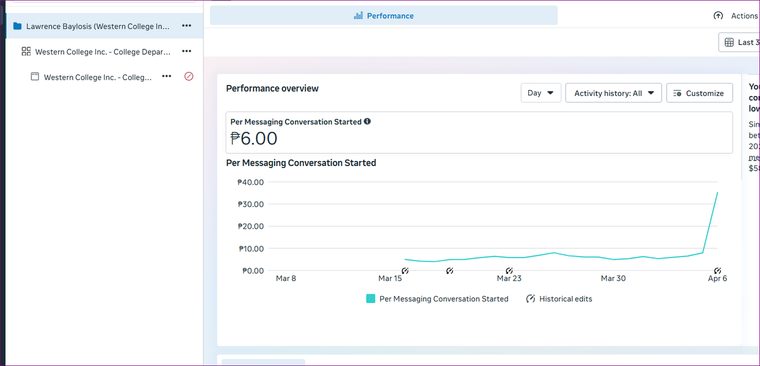This screenshot has width=760, height=366.
Task: Click the Historical edits legend label
Action: [x=566, y=299]
